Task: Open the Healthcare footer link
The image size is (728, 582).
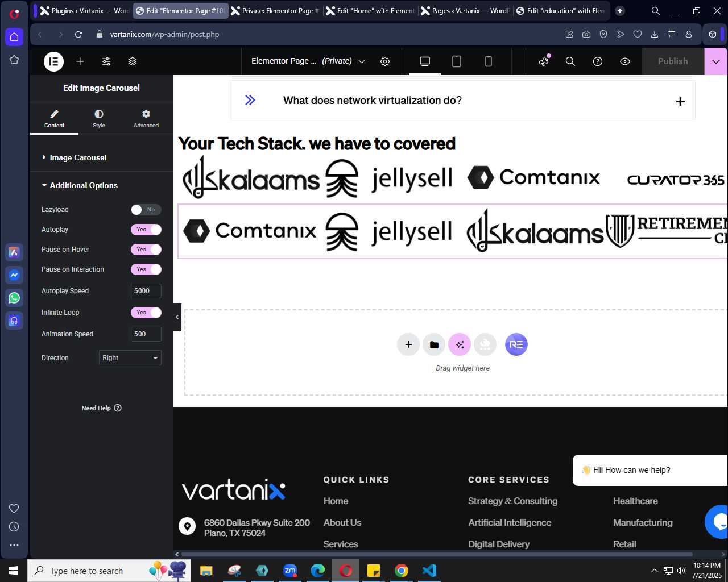Action: 635,501
